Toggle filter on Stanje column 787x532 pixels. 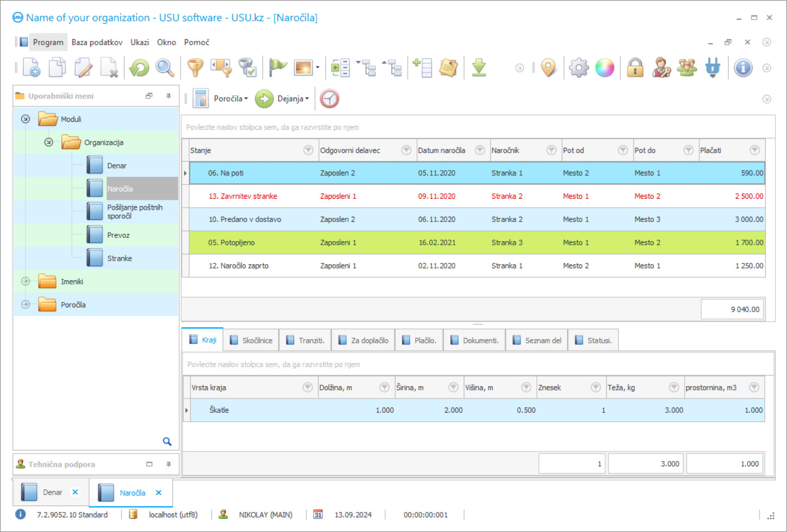coord(308,150)
